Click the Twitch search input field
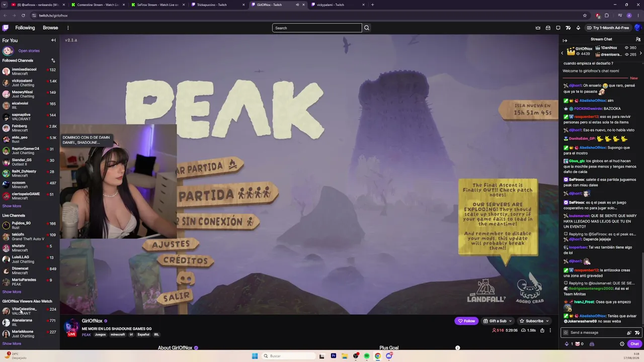The height and width of the screenshot is (362, 644). [x=317, y=28]
